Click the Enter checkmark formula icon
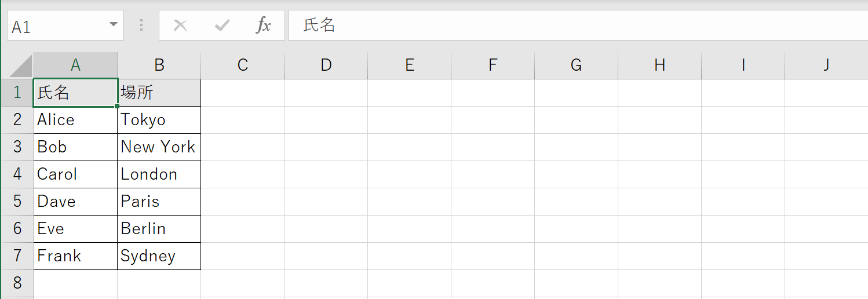 [222, 25]
